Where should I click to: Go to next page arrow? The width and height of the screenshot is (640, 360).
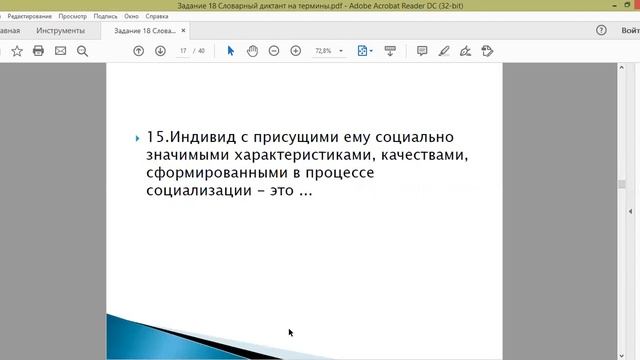[160, 51]
